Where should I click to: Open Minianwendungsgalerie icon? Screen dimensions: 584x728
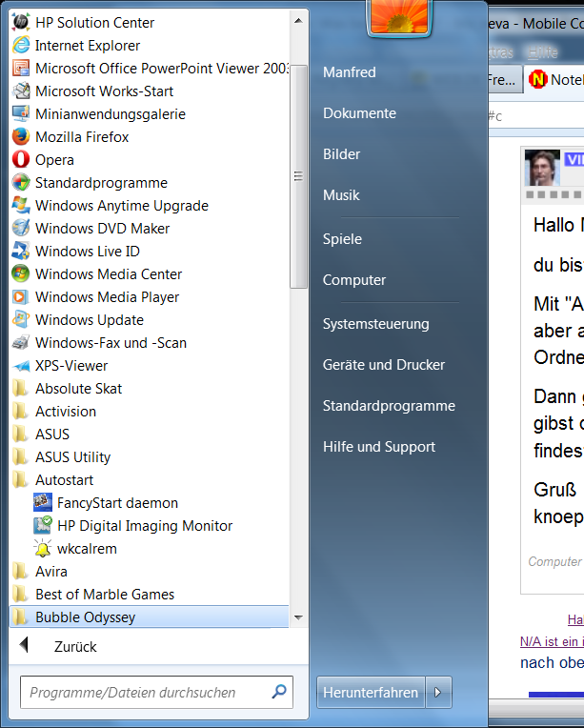(x=21, y=113)
